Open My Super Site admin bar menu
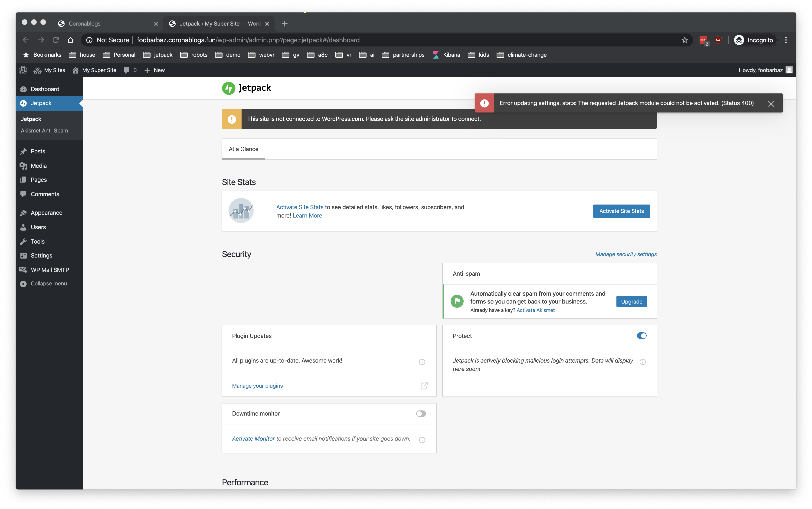Viewport: 812px width, 509px height. [x=94, y=70]
